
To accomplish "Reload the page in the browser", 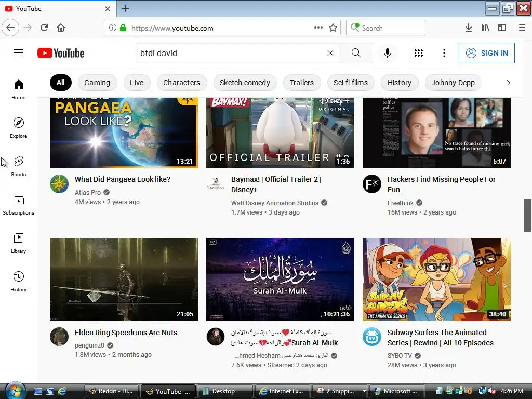I will pyautogui.click(x=45, y=28).
